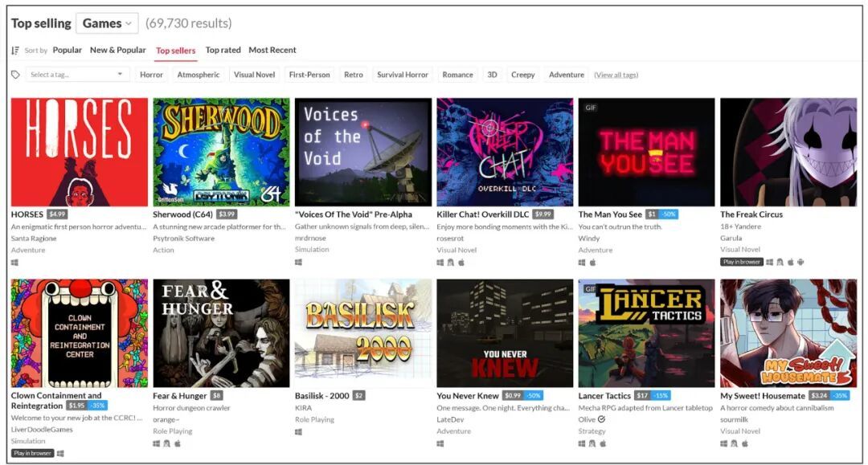Select the Most Recent sort tab
Screen dimensions: 868x465
272,50
